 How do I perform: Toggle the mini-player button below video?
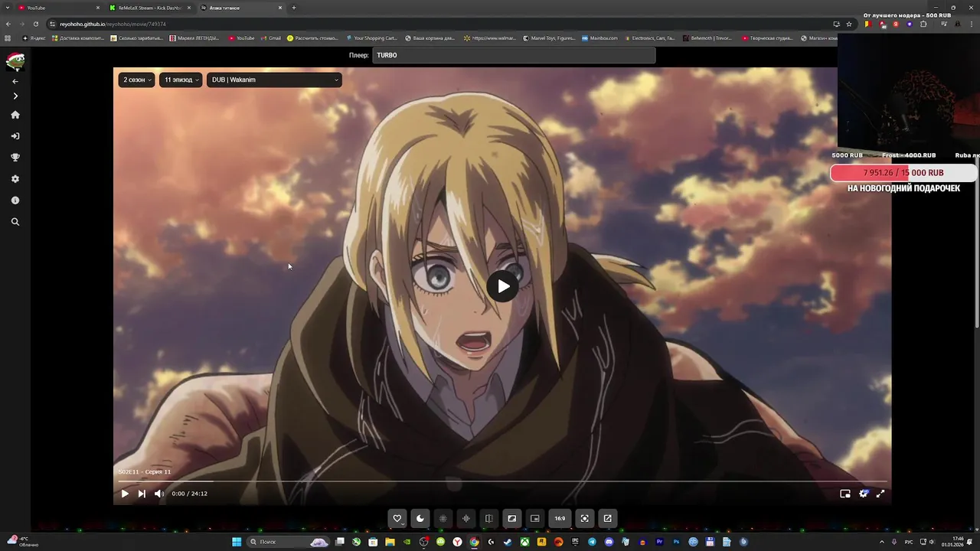pos(535,518)
